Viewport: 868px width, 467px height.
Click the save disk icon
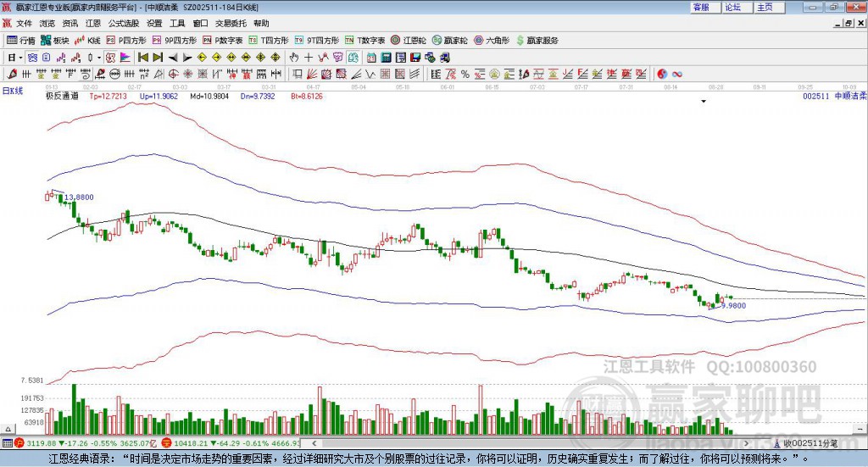coord(415,58)
